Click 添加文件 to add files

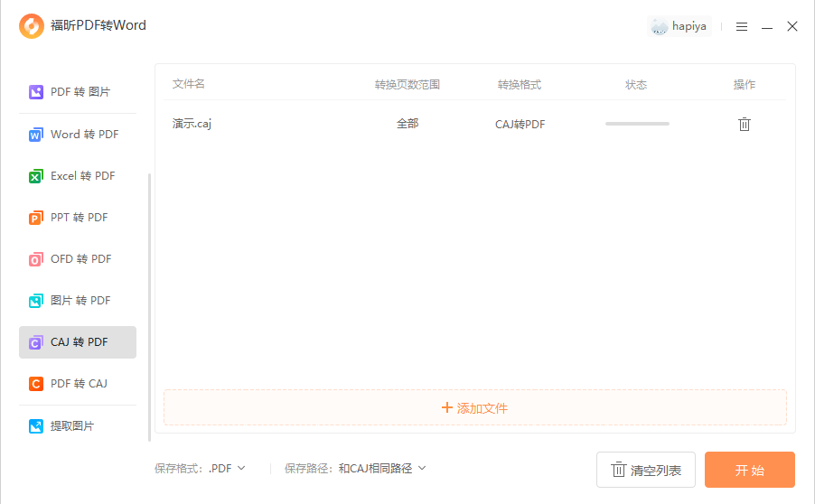click(475, 408)
